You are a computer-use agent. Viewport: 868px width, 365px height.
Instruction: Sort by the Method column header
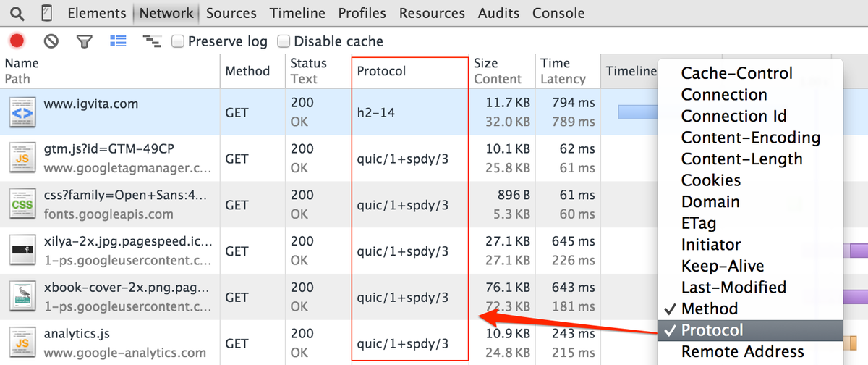point(252,71)
